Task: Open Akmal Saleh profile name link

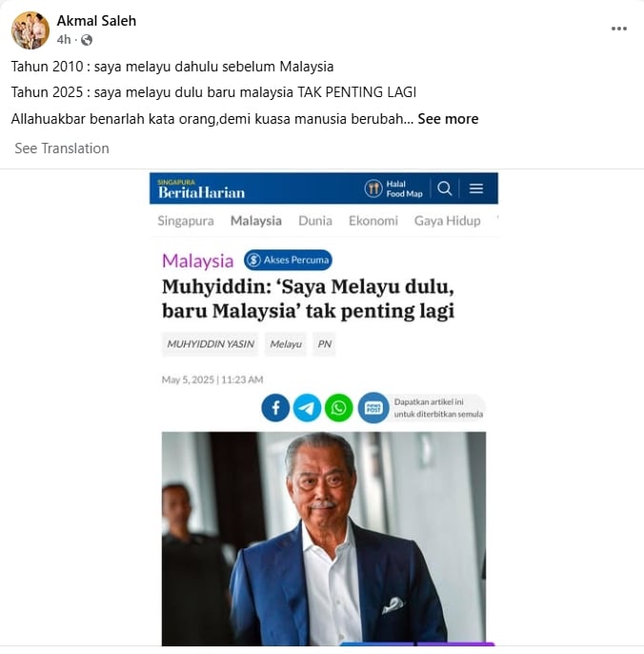Action: click(x=96, y=20)
